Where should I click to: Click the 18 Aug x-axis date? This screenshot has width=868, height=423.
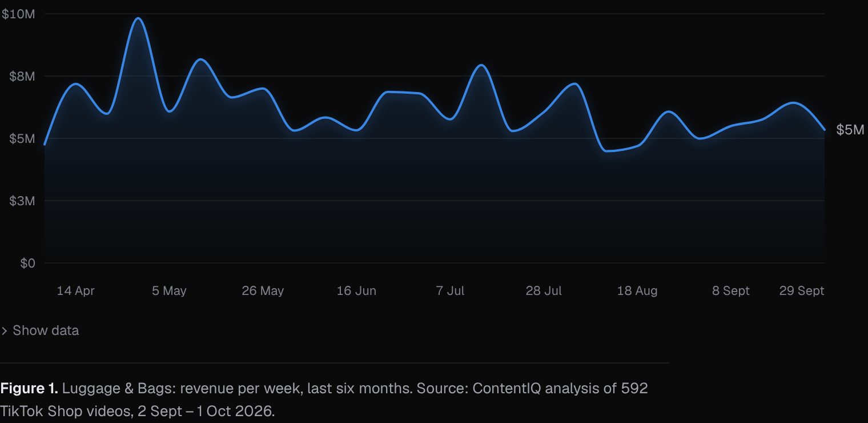click(637, 290)
